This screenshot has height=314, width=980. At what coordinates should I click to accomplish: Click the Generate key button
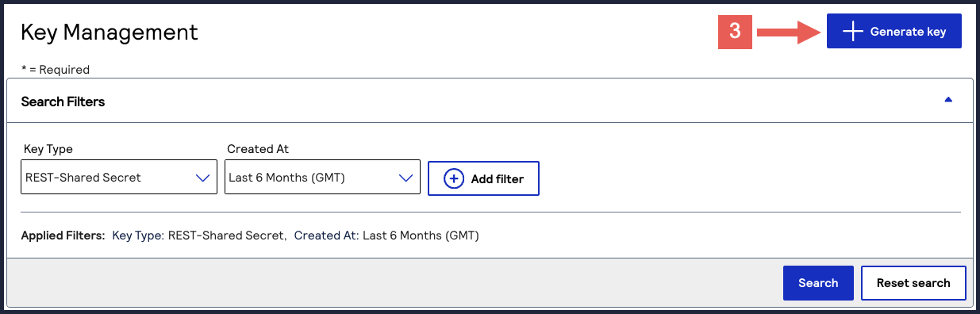[x=894, y=32]
